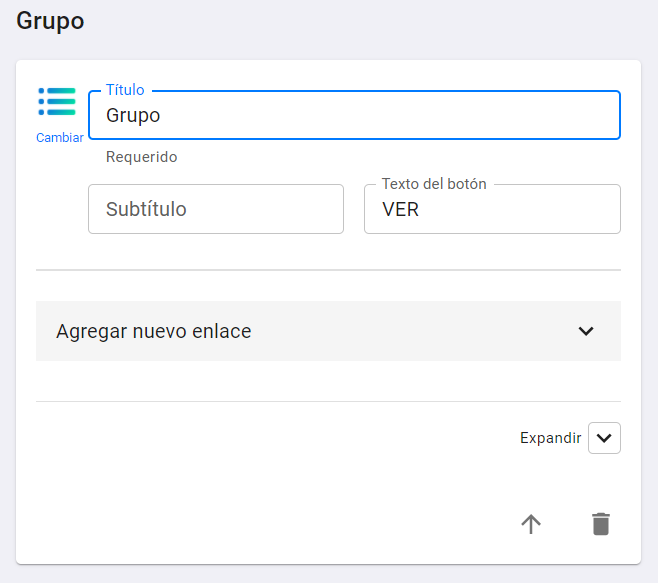Expand the Agregar nuevo enlace section

pos(328,331)
